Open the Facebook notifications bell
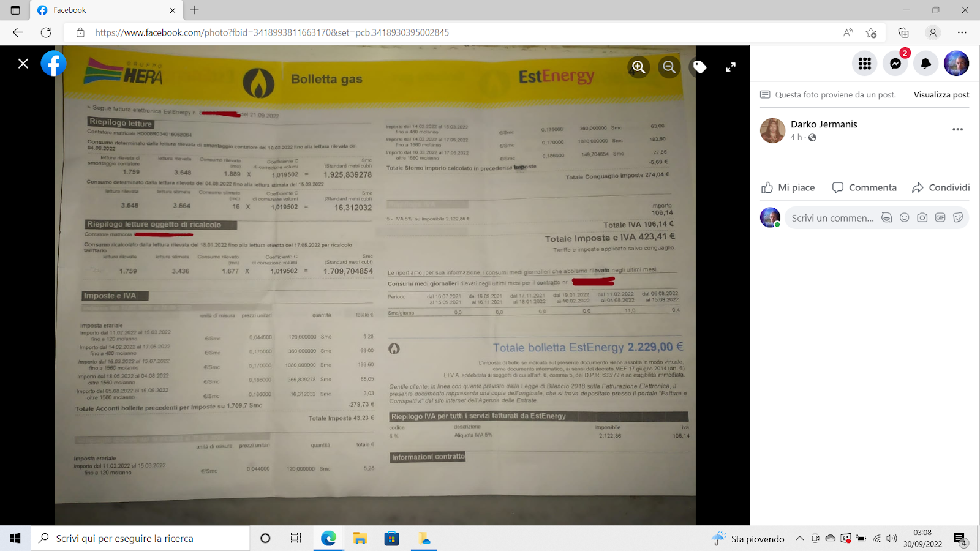Image resolution: width=980 pixels, height=551 pixels. point(926,64)
